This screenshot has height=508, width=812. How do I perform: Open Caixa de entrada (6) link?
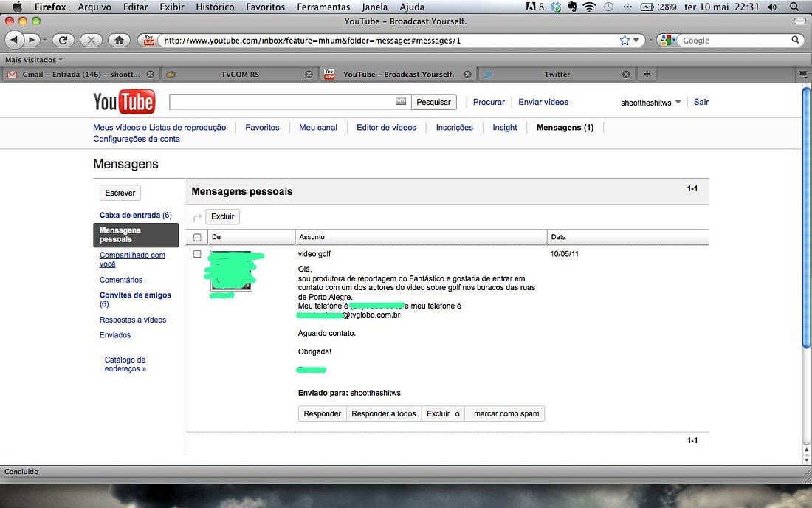coord(136,215)
